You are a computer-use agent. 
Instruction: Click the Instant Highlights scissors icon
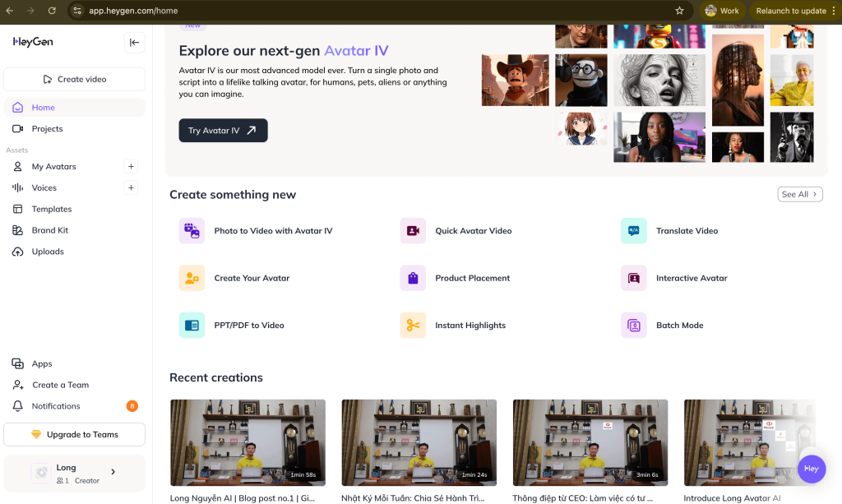[413, 326]
